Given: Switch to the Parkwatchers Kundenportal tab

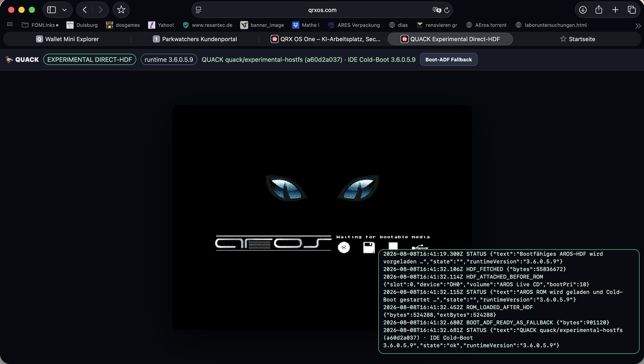Looking at the screenshot, I should (195, 39).
